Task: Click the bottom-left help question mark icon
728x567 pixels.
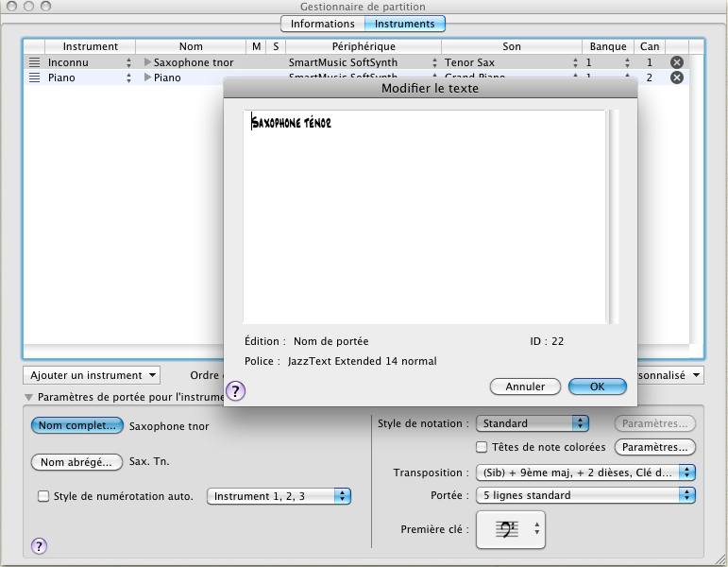Action: (40, 545)
